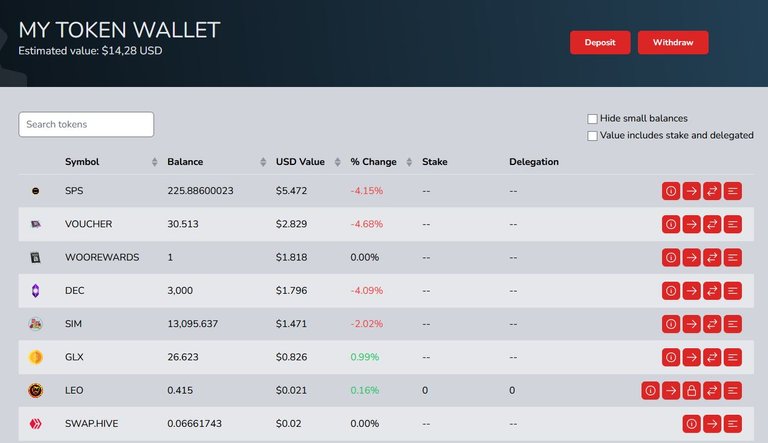Image resolution: width=768 pixels, height=443 pixels.
Task: Click the GLX token coin logo
Action: coord(35,357)
